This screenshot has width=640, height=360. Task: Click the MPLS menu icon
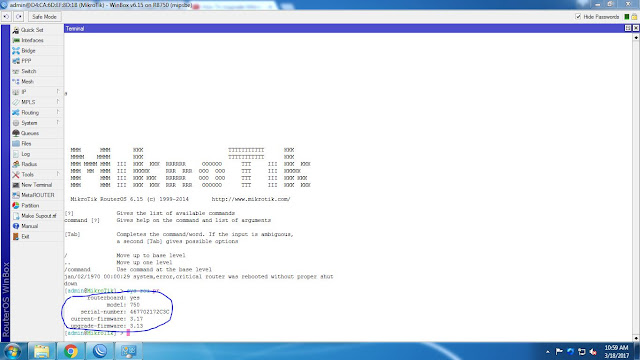pos(16,102)
